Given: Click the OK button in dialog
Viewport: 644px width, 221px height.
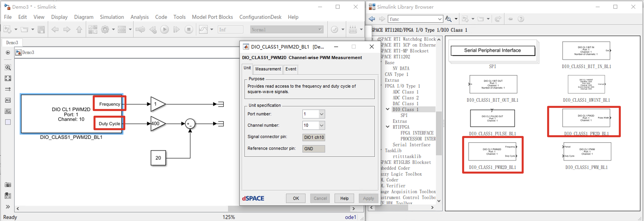Looking at the screenshot, I should pos(296,198).
